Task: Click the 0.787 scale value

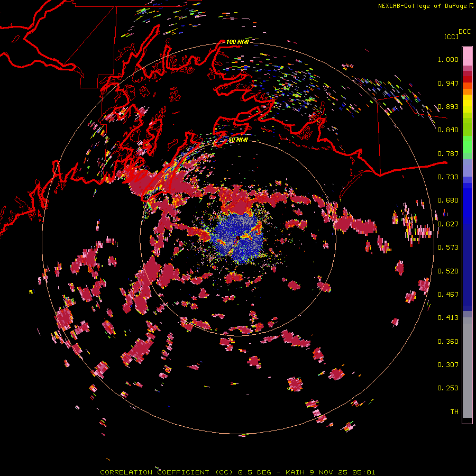Action: point(448,154)
